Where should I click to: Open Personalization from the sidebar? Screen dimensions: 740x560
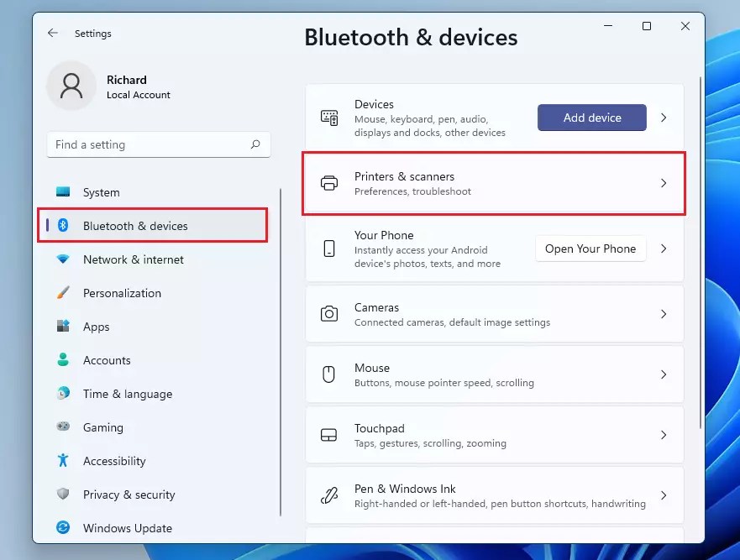[122, 293]
